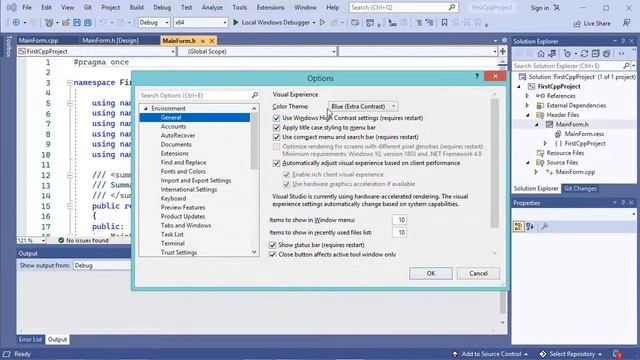Click the pending changes filter clock icon
The width and height of the screenshot is (640, 360).
[567, 54]
